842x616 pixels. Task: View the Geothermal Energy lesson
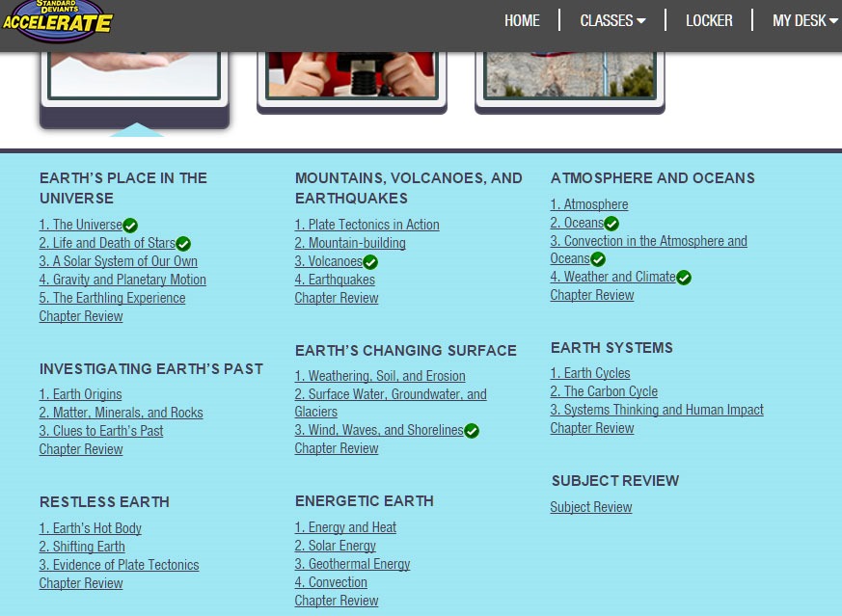[x=352, y=564]
